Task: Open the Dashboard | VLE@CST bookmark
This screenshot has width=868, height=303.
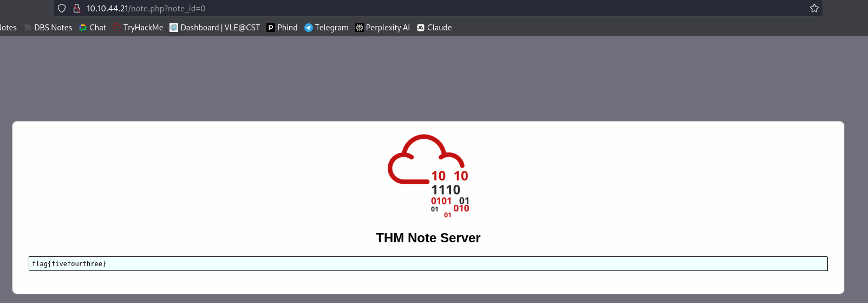Action: pos(215,28)
